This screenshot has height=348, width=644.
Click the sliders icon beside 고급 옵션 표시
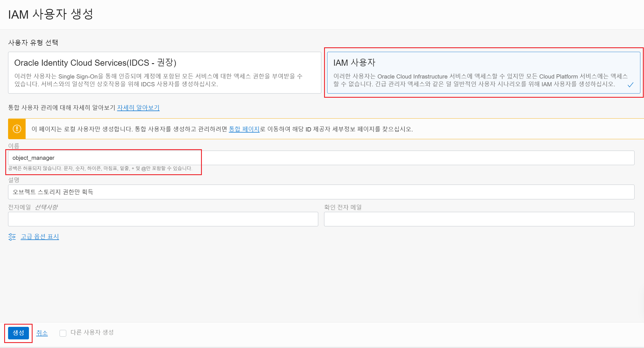(12, 237)
